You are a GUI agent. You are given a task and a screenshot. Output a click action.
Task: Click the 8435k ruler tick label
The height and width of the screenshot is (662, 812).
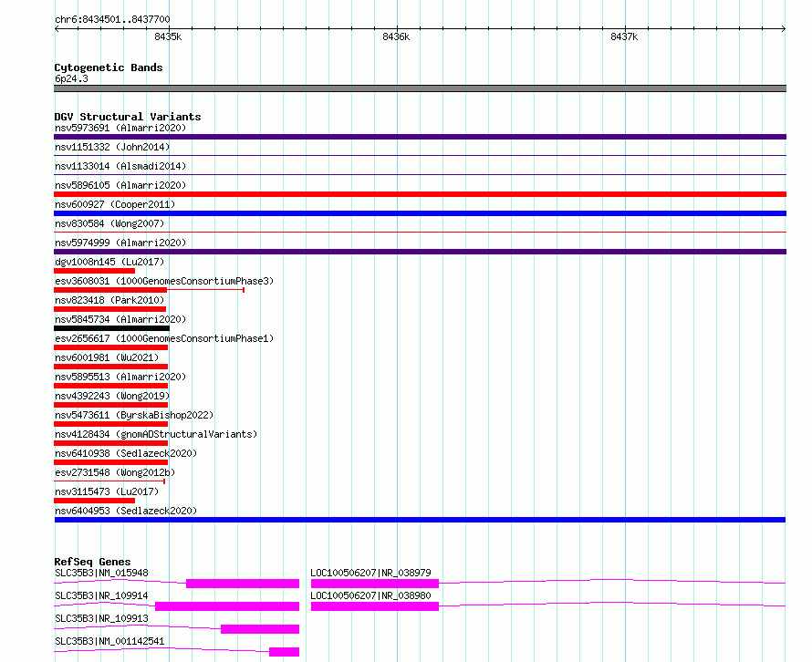[168, 36]
